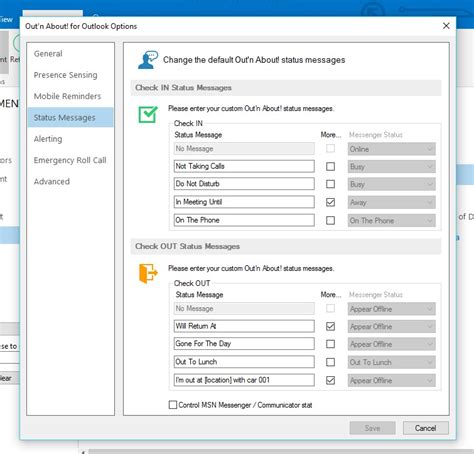This screenshot has height=454, width=474.
Task: Click More... column label under Check IN
Action: click(x=331, y=135)
